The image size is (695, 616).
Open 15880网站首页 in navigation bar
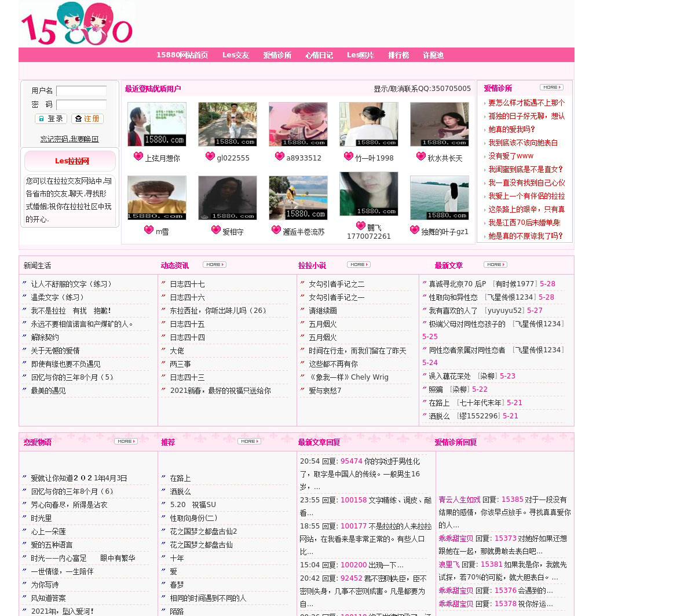[x=182, y=55]
